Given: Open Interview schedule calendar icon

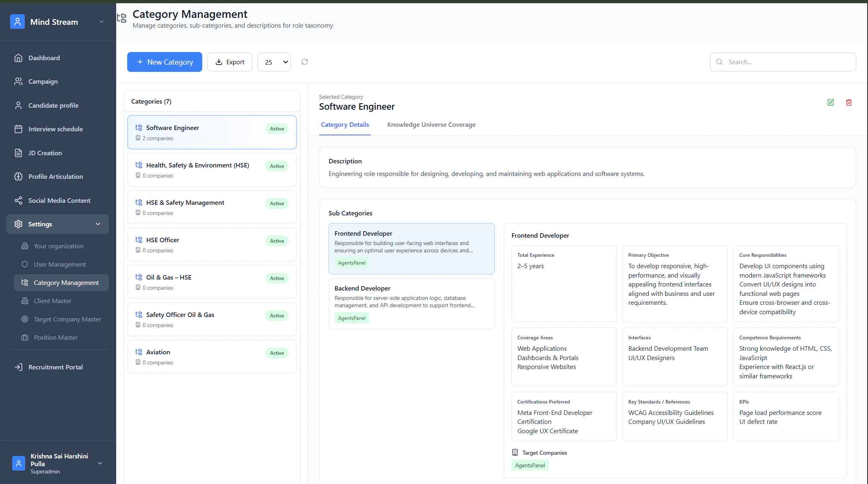Looking at the screenshot, I should pos(18,129).
